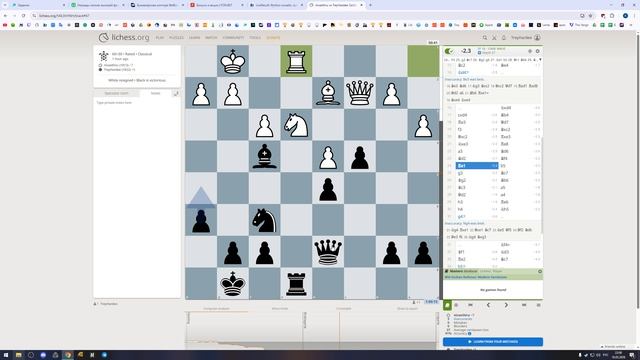Select move h3 in move list
Image resolution: width=640 pixels, height=360 pixels.
476,202
